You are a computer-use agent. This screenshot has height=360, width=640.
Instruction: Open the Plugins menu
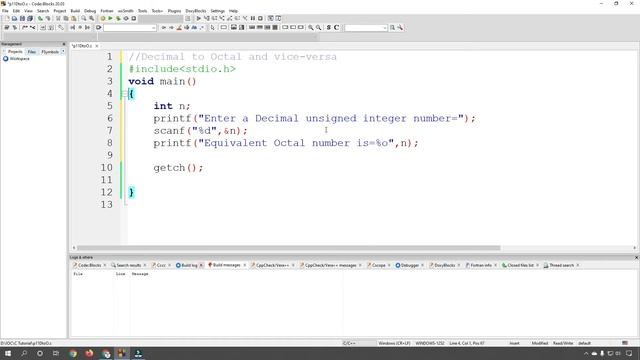174,11
